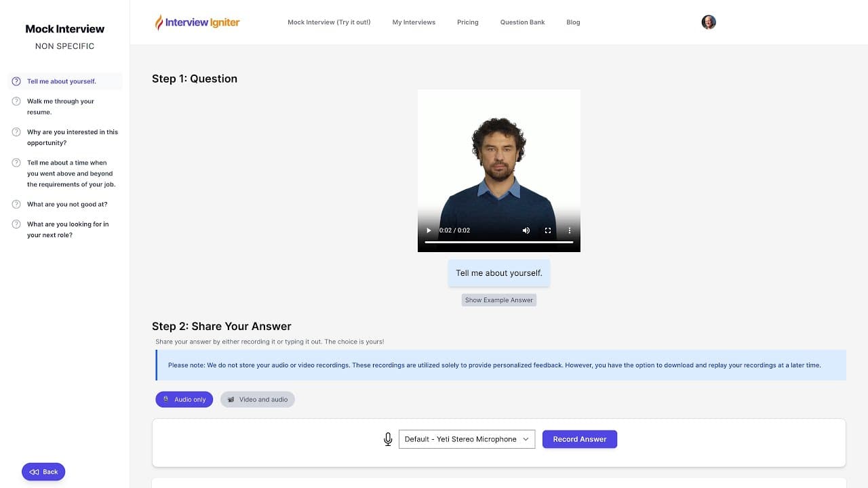Click the video time display 0:02 / 0:02

[x=454, y=230]
